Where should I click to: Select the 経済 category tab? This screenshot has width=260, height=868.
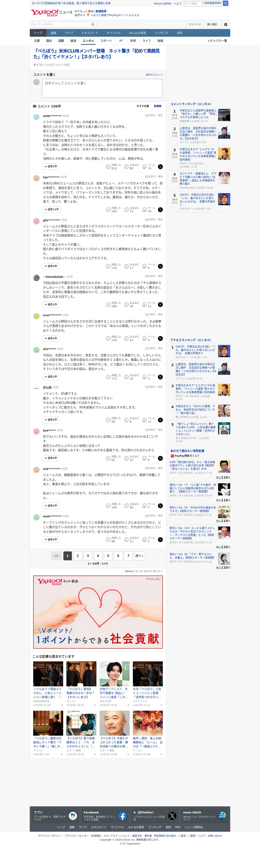[x=73, y=41]
